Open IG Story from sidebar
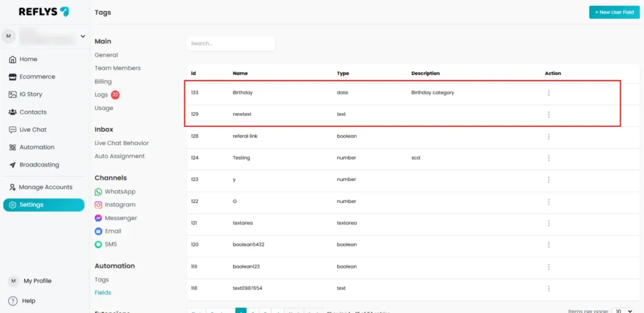Image resolution: width=644 pixels, height=313 pixels. coord(30,94)
